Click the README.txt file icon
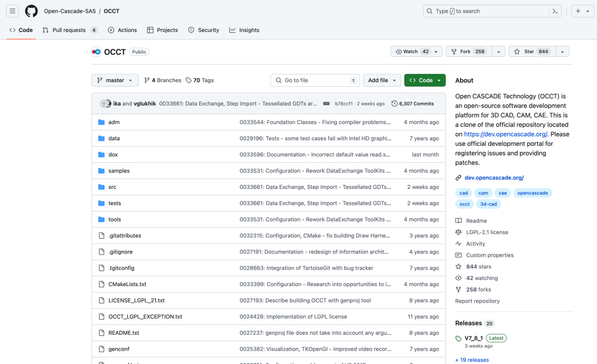 pyautogui.click(x=101, y=333)
